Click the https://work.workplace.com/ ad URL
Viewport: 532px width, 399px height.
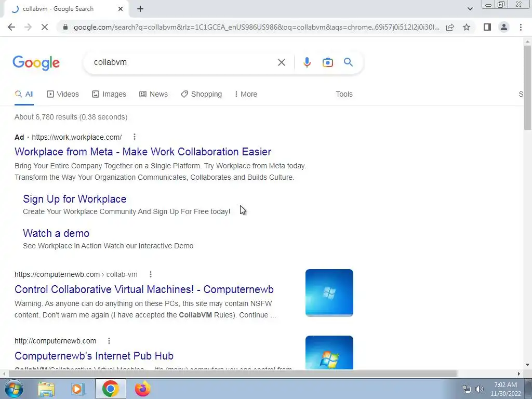pos(77,137)
